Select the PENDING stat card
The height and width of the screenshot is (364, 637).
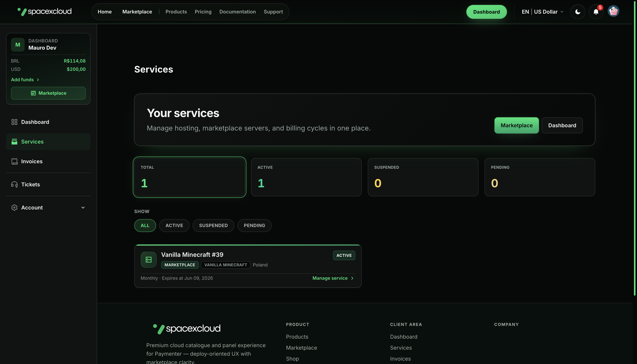coord(540,177)
